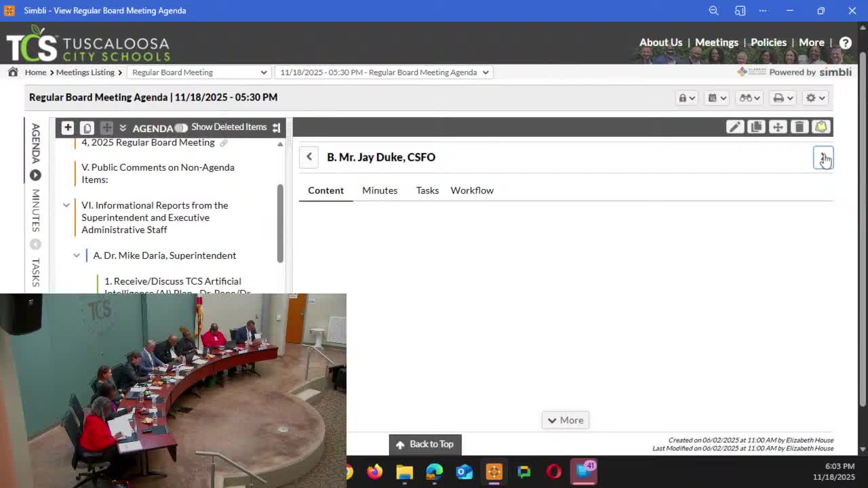Open the lock options dropdown

click(686, 98)
